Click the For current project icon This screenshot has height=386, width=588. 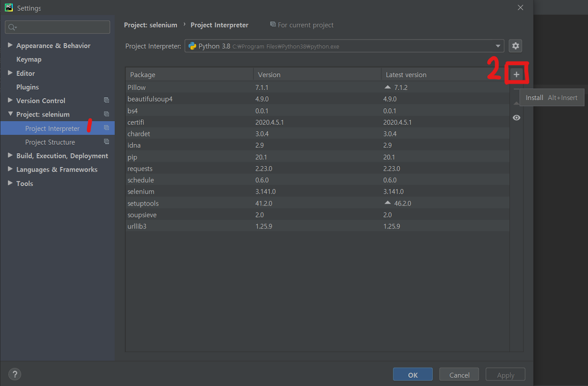(x=273, y=24)
